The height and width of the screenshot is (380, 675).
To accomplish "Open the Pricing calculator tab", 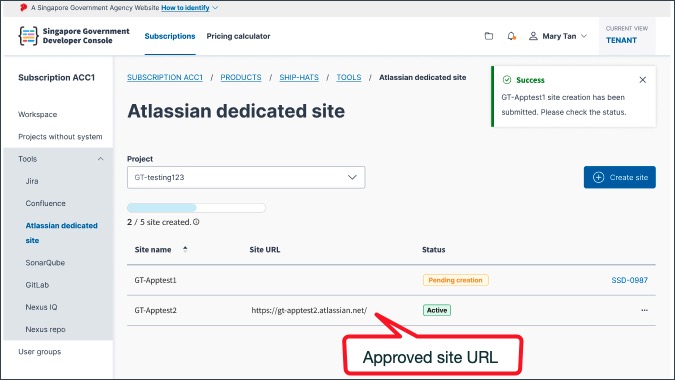I will pyautogui.click(x=238, y=36).
